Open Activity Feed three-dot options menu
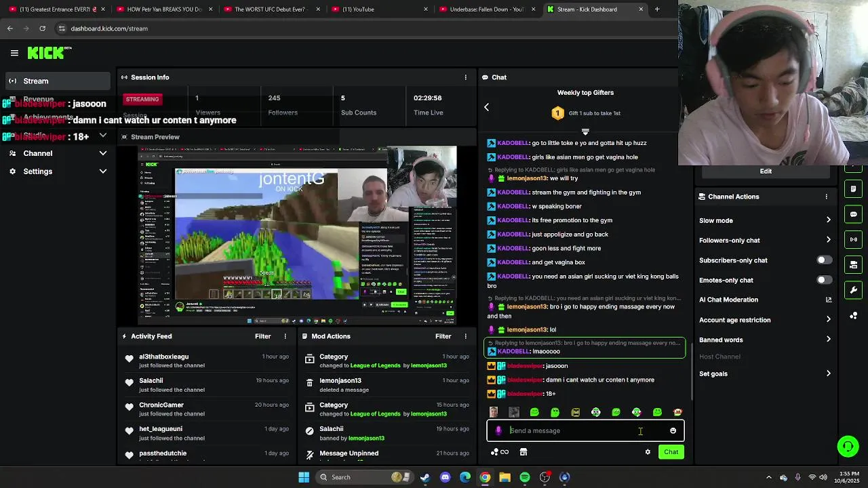 (285, 336)
